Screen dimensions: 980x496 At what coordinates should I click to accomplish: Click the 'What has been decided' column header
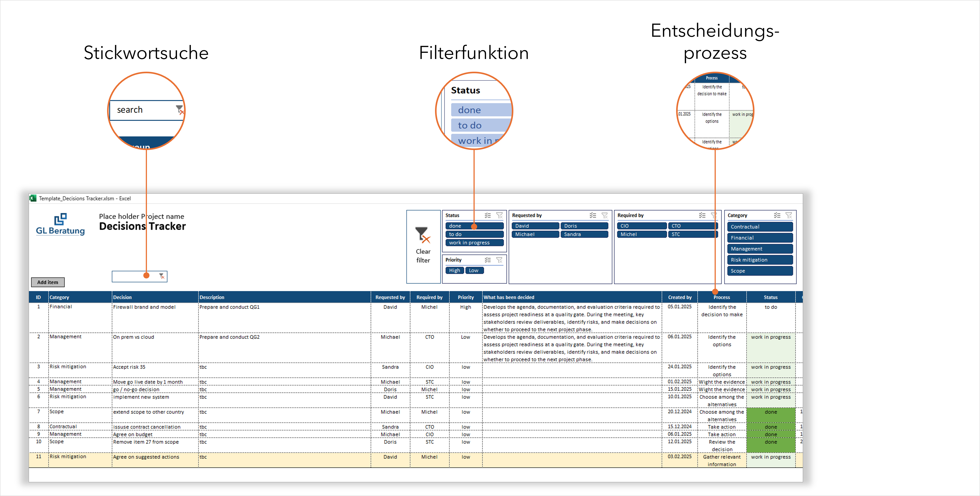click(572, 297)
